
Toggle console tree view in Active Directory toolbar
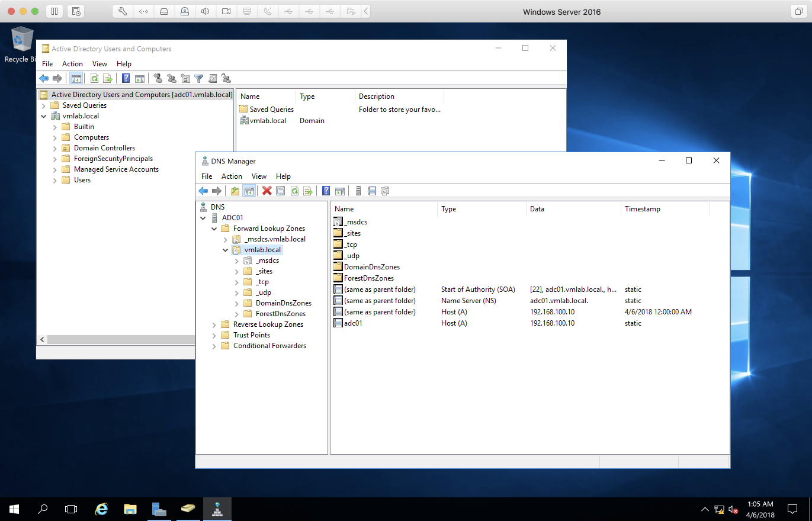(x=76, y=79)
